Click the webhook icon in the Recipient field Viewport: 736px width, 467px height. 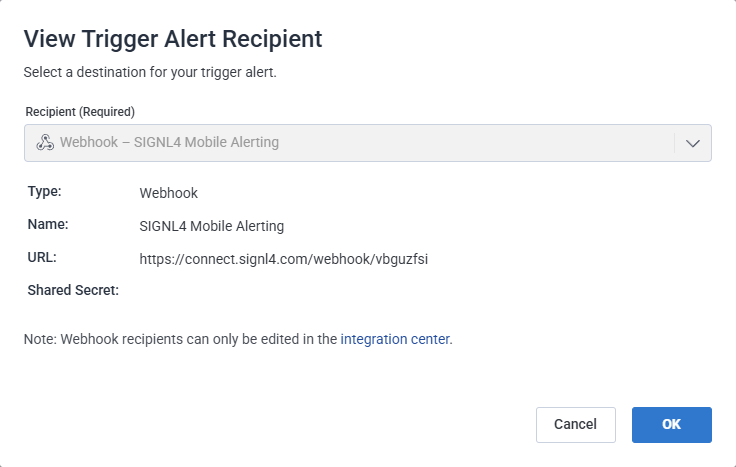[44, 143]
